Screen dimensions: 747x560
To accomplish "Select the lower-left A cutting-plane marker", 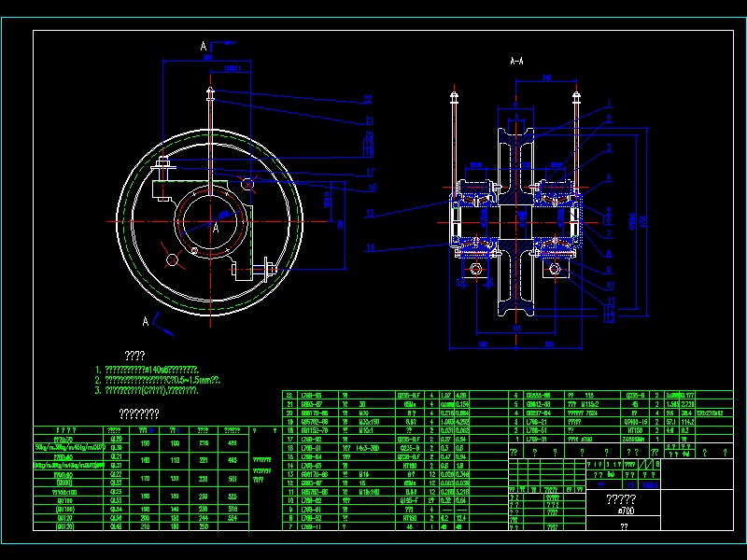I will pos(146,321).
